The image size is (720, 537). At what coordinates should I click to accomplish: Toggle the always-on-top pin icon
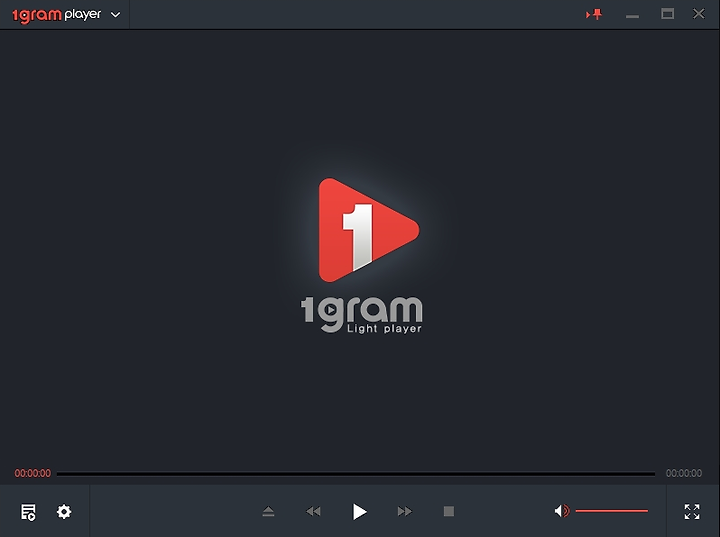(594, 14)
